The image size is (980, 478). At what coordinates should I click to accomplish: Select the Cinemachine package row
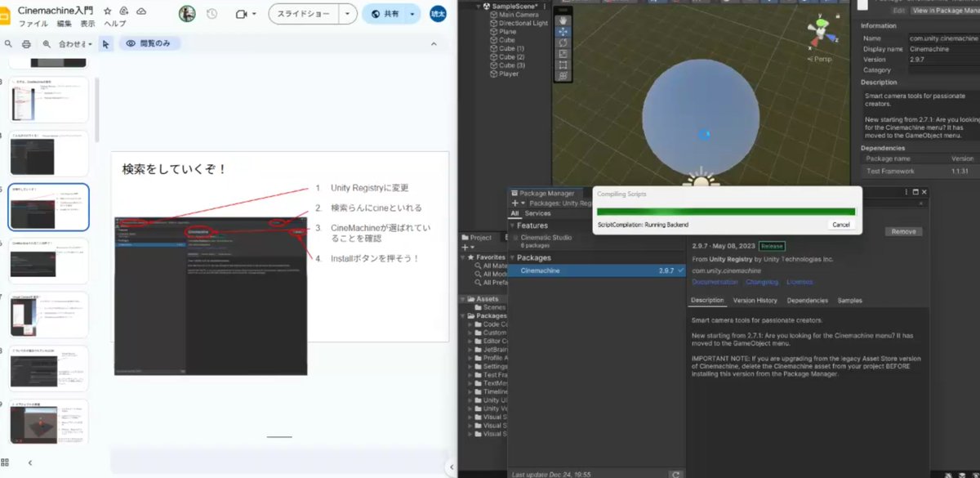coord(597,270)
